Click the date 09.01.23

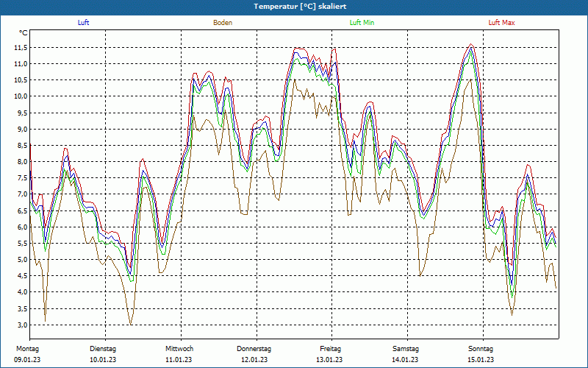pos(27,360)
